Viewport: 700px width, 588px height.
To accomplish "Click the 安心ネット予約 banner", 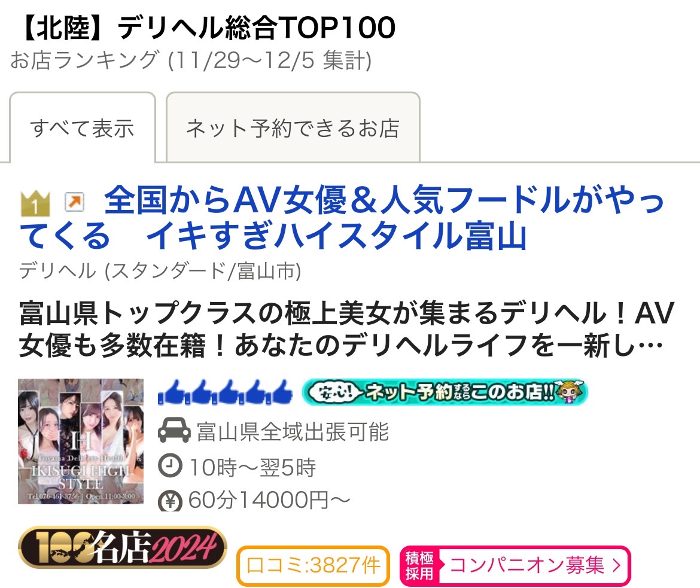I will [x=445, y=392].
